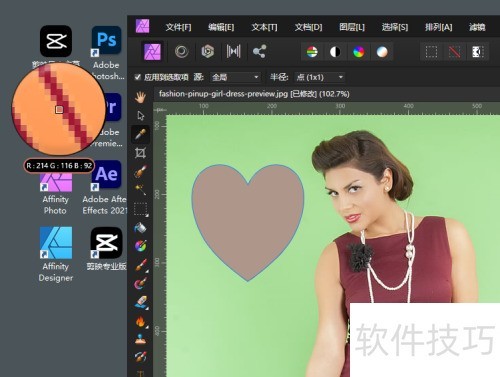Click the Affinity Photo logo menu icon
Screen dimensions: 500x377
(142, 26)
